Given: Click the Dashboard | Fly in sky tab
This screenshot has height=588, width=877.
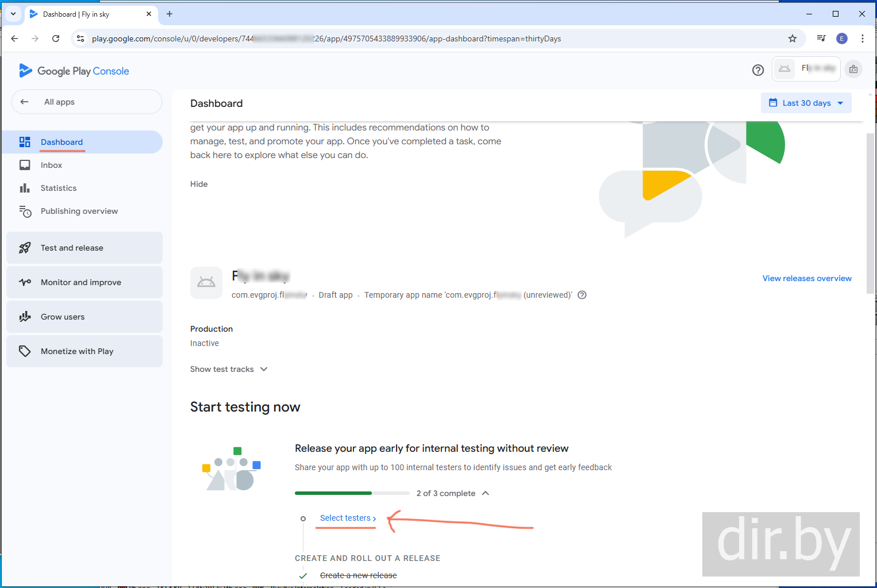Looking at the screenshot, I should (x=90, y=14).
